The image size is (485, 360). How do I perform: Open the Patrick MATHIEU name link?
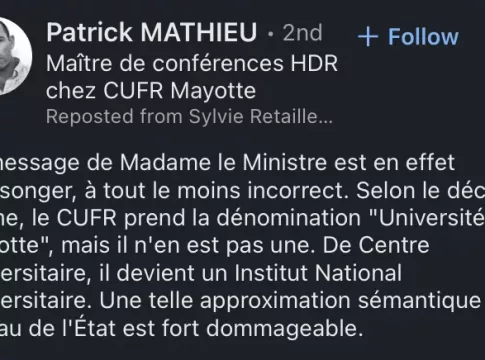point(152,32)
